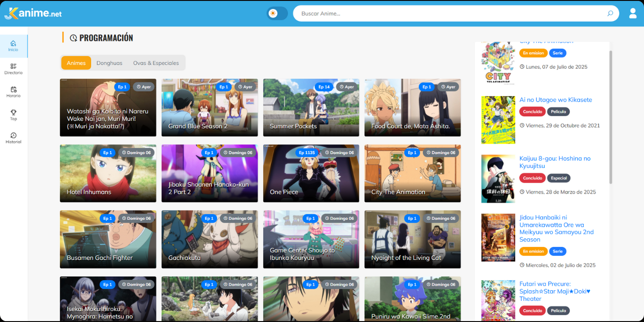The width and height of the screenshot is (644, 322).
Task: Open Food Court de, Mata Ashita card
Action: (x=413, y=108)
